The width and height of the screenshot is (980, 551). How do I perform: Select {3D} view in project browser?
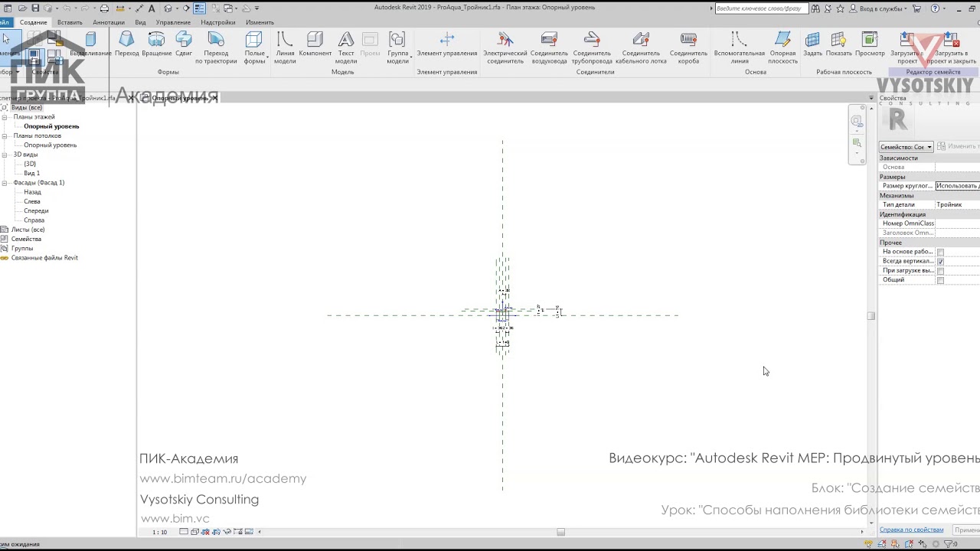pos(30,164)
